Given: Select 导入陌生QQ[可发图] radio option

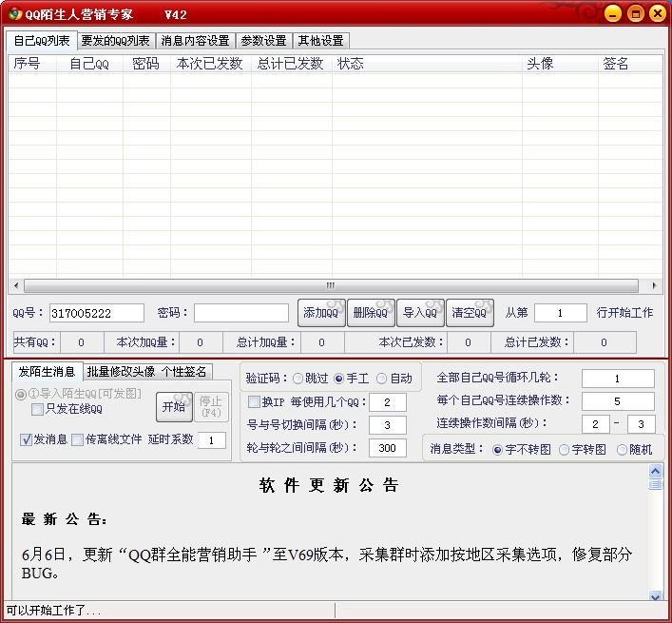Looking at the screenshot, I should pyautogui.click(x=78, y=394).
